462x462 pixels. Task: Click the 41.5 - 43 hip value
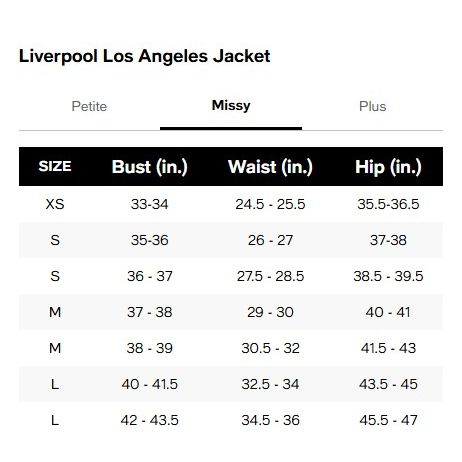click(388, 348)
